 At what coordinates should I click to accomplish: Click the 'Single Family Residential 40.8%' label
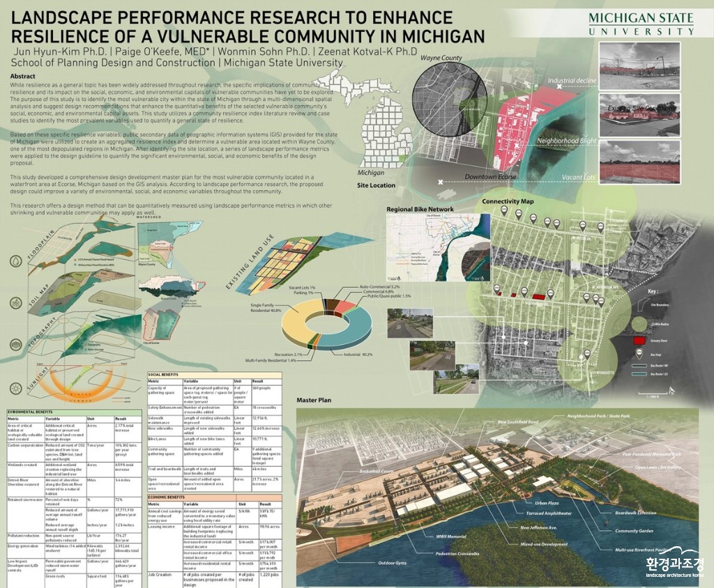coord(266,308)
